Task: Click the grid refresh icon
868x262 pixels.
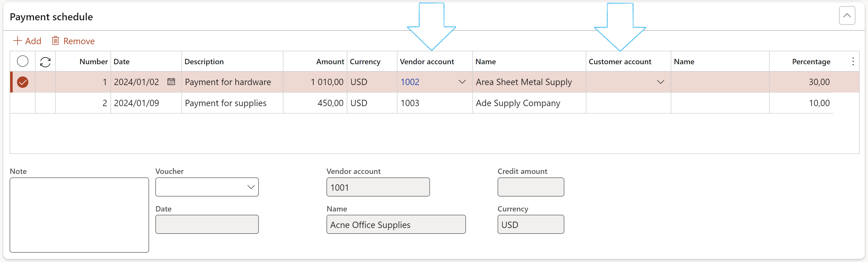Action: pyautogui.click(x=45, y=62)
